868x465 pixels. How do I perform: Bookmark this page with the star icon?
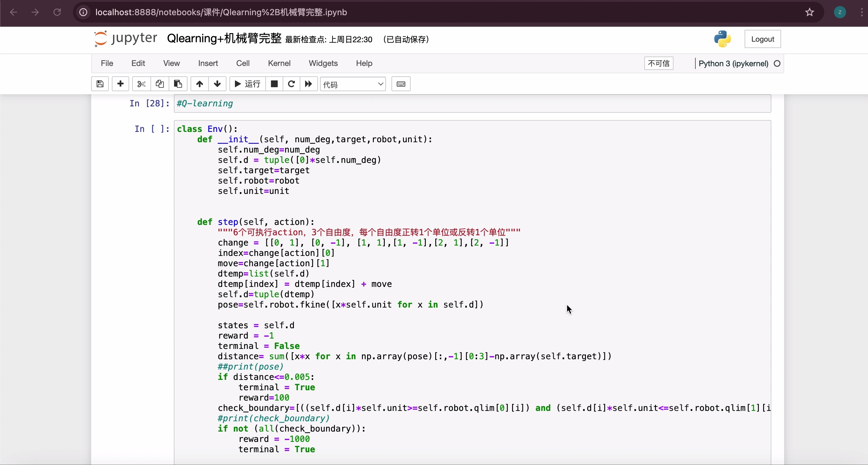point(810,12)
